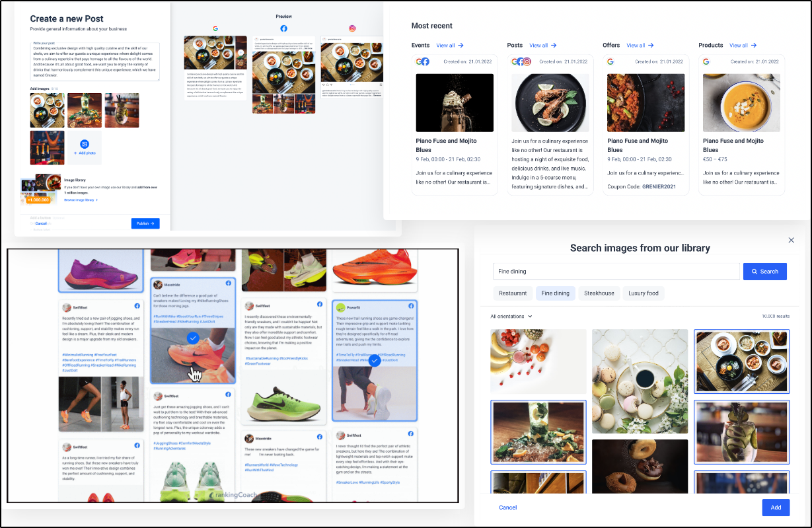Click the Google icon in the Preview header
This screenshot has width=812, height=528.
point(215,28)
